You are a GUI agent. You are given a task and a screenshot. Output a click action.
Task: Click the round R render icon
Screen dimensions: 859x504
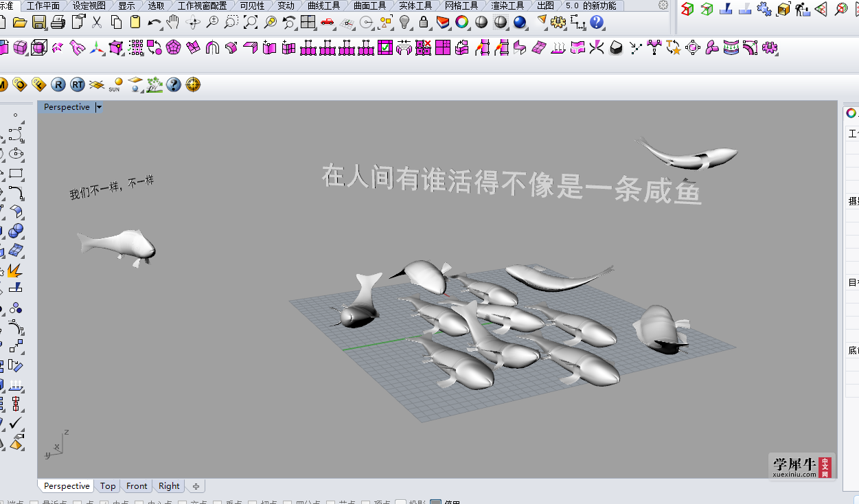58,84
